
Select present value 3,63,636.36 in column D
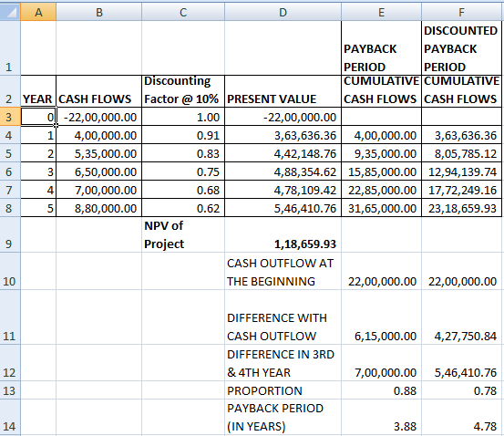coord(283,135)
